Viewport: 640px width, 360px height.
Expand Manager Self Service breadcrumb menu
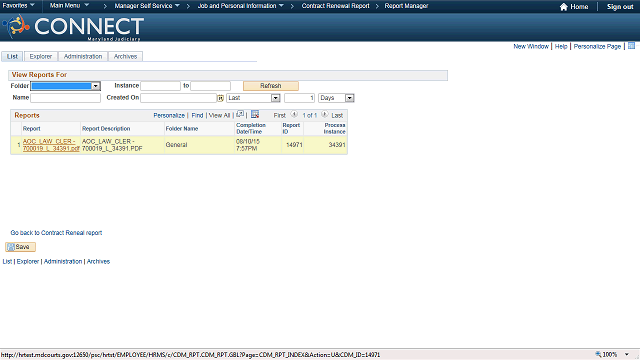147,6
